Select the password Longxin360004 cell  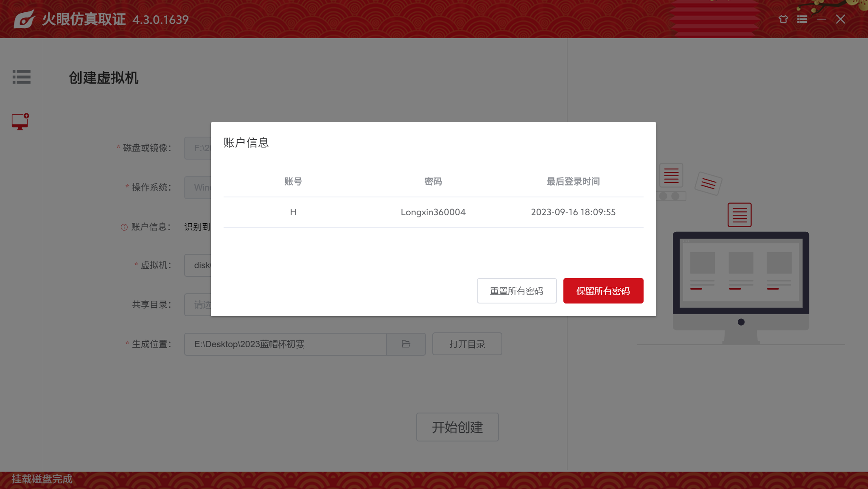coord(433,212)
